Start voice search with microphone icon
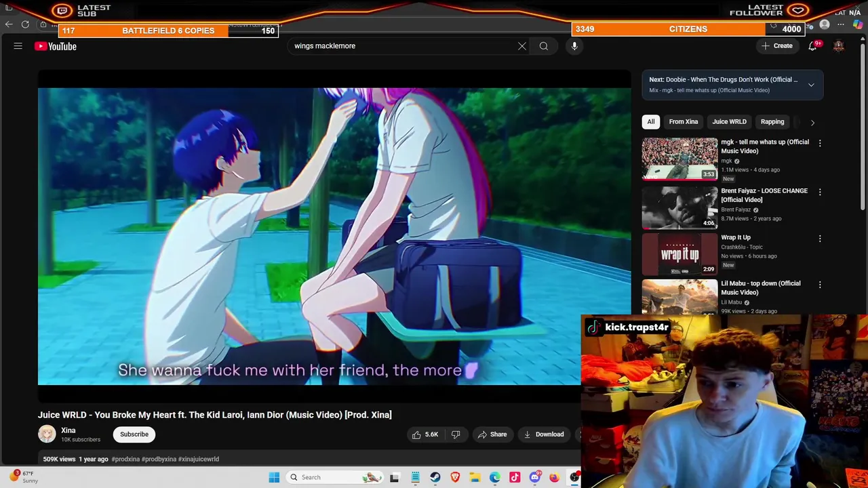 (574, 46)
